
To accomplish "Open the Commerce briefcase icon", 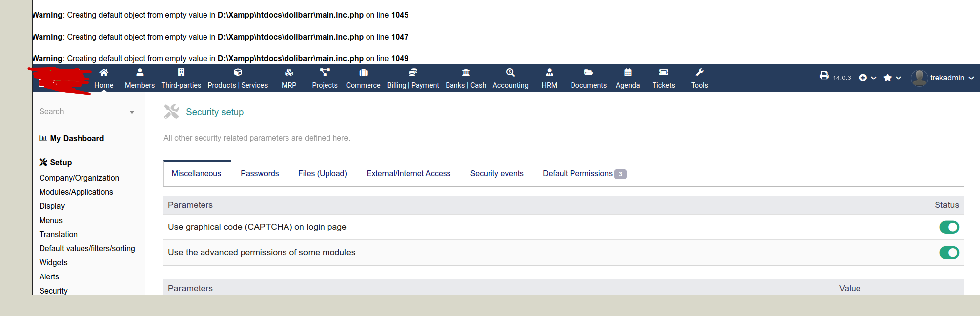I will [364, 72].
